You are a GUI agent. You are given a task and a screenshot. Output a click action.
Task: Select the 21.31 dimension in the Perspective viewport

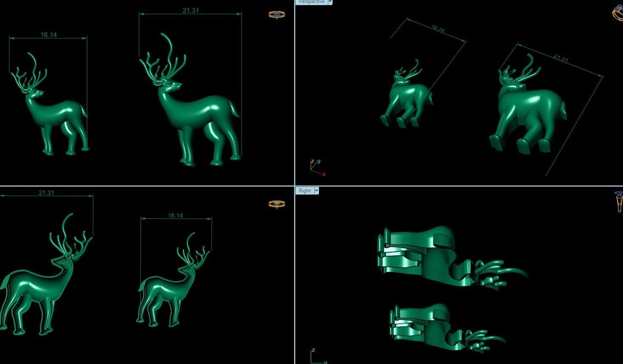(x=561, y=58)
